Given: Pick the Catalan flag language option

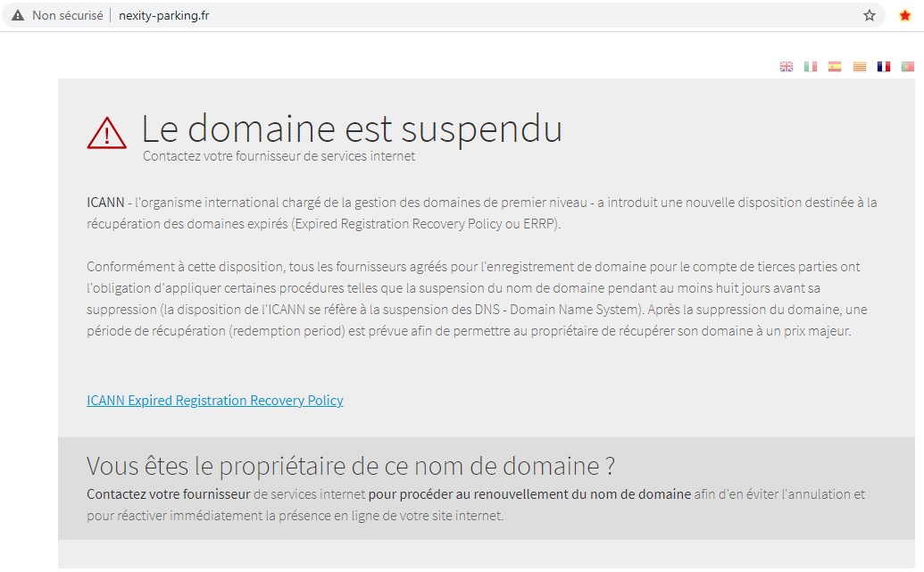Looking at the screenshot, I should point(859,66).
